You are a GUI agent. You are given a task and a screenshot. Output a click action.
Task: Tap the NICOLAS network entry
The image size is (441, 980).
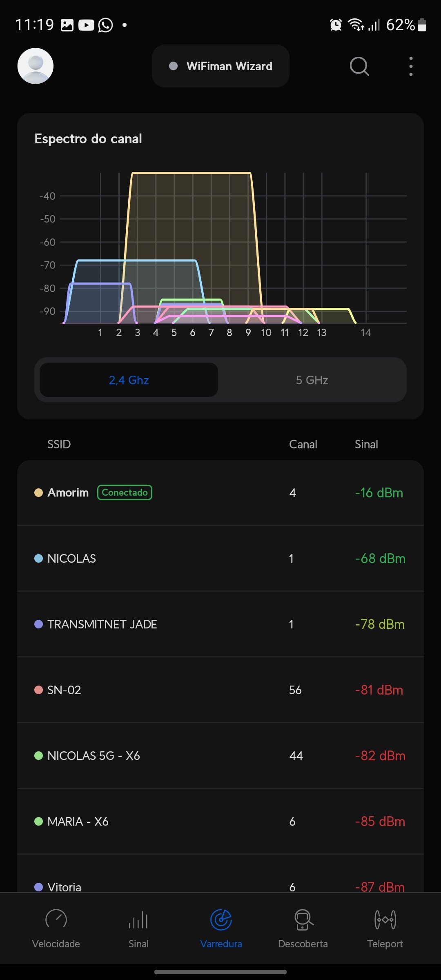tap(220, 559)
